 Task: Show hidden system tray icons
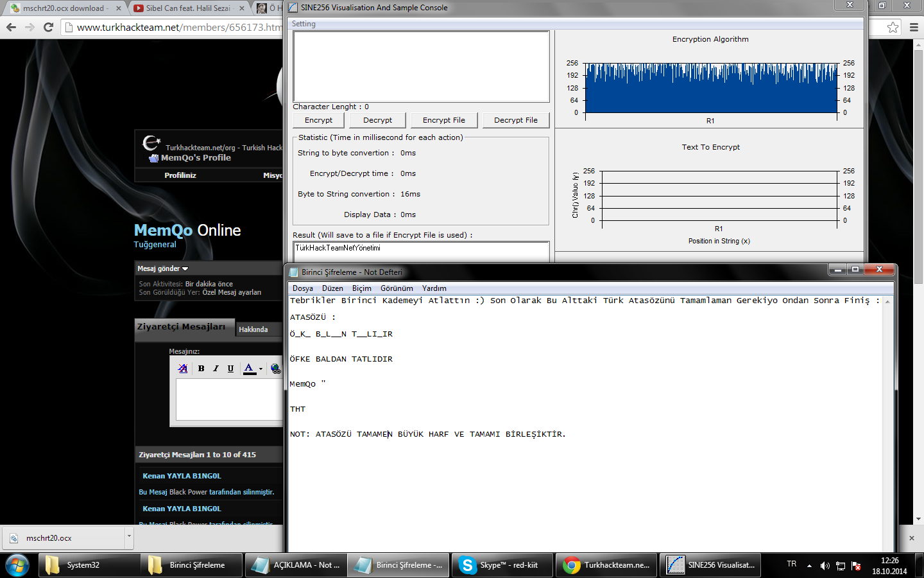pos(809,566)
